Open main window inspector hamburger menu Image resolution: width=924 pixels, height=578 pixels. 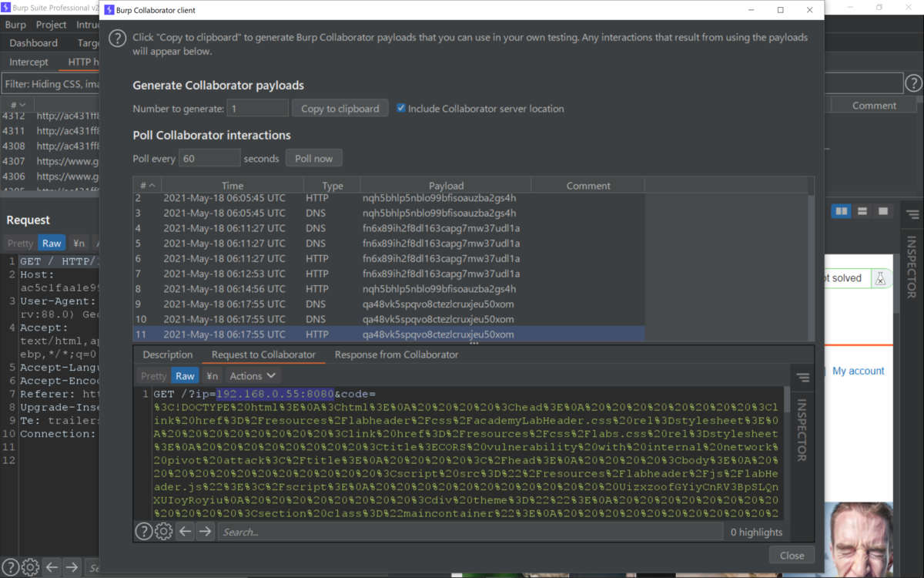[912, 215]
